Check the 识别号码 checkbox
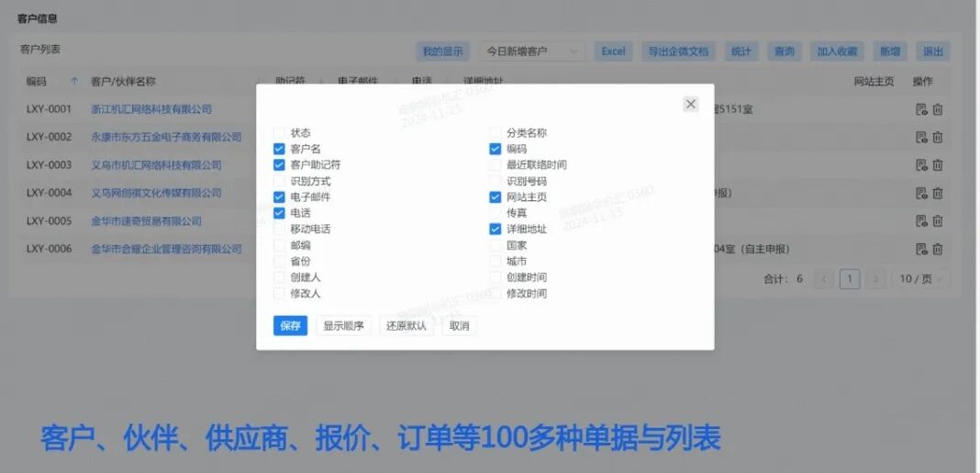This screenshot has height=473, width=980. point(495,181)
